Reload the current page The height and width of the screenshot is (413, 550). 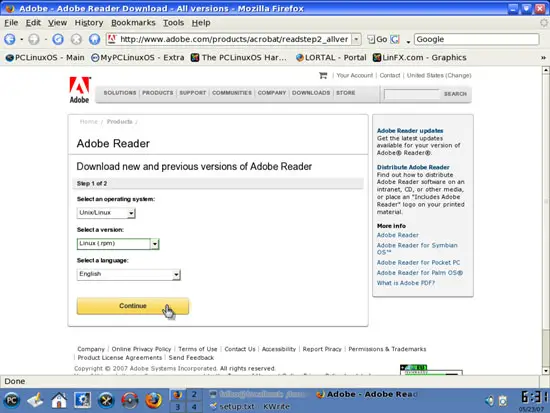(58, 39)
